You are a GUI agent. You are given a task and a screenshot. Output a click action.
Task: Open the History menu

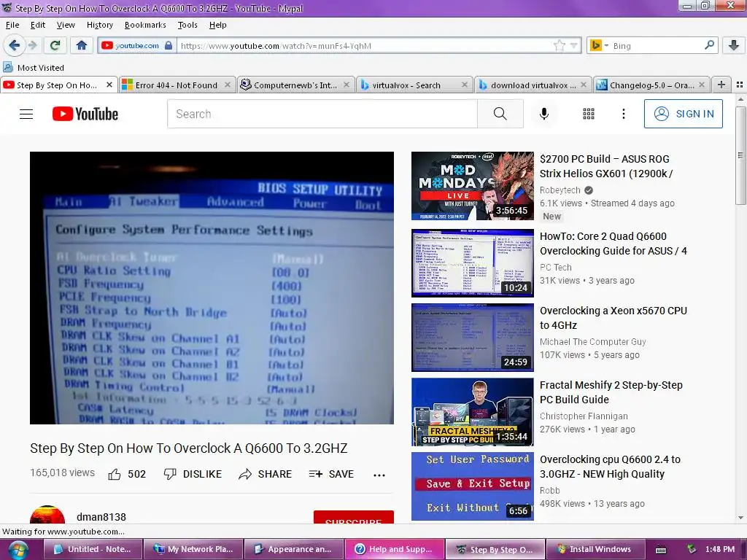[99, 25]
